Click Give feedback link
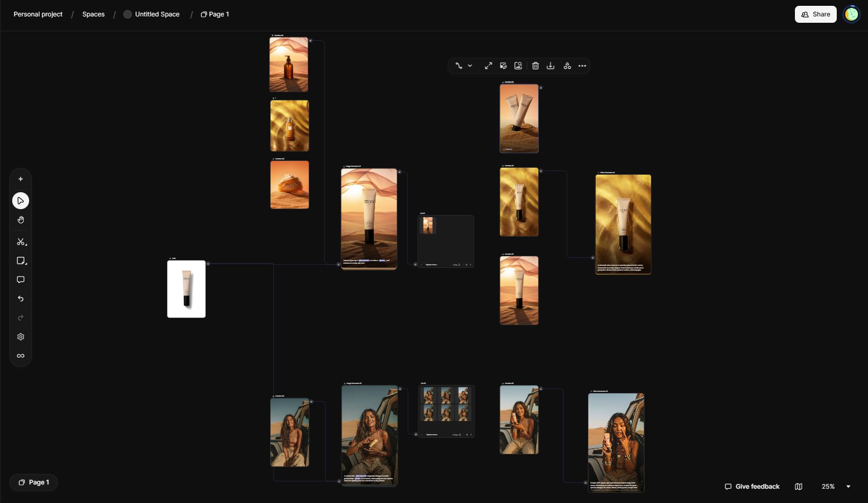 752,487
